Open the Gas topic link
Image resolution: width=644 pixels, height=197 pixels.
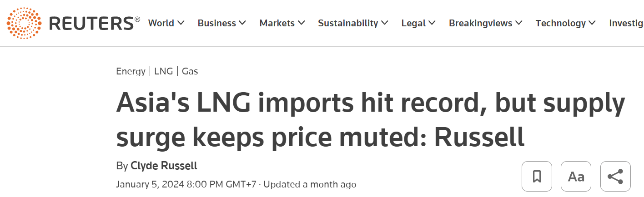point(190,71)
